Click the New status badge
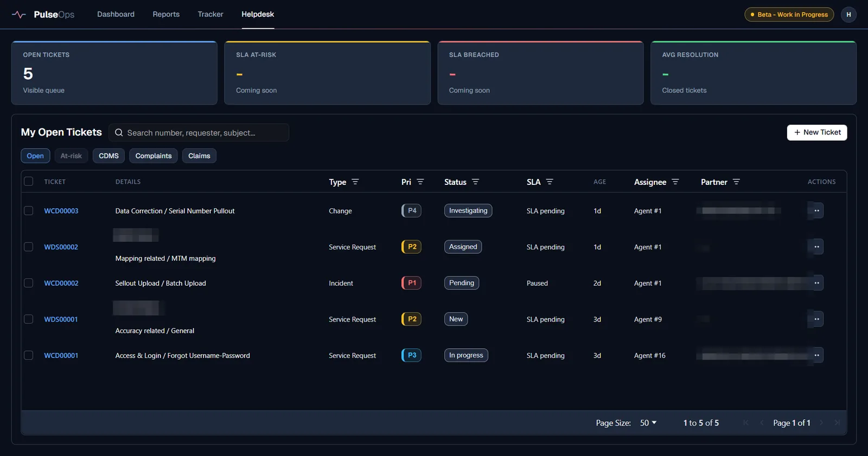The height and width of the screenshot is (456, 868). (456, 319)
